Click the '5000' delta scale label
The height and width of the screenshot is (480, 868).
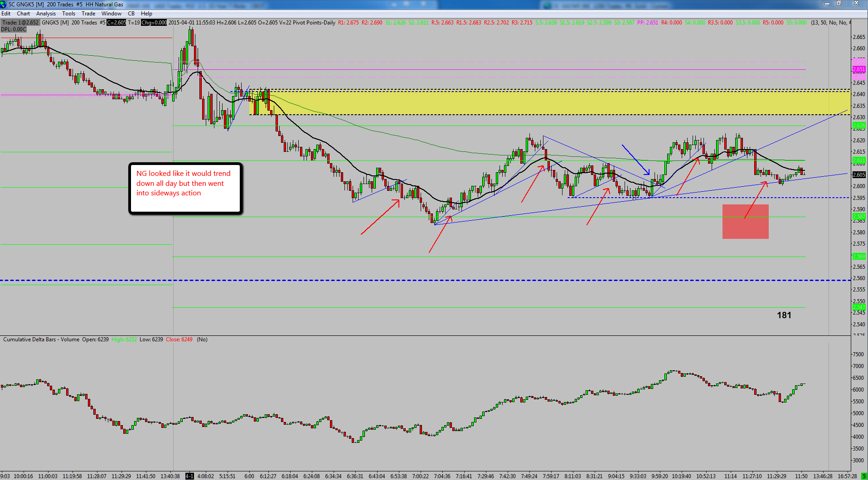858,413
